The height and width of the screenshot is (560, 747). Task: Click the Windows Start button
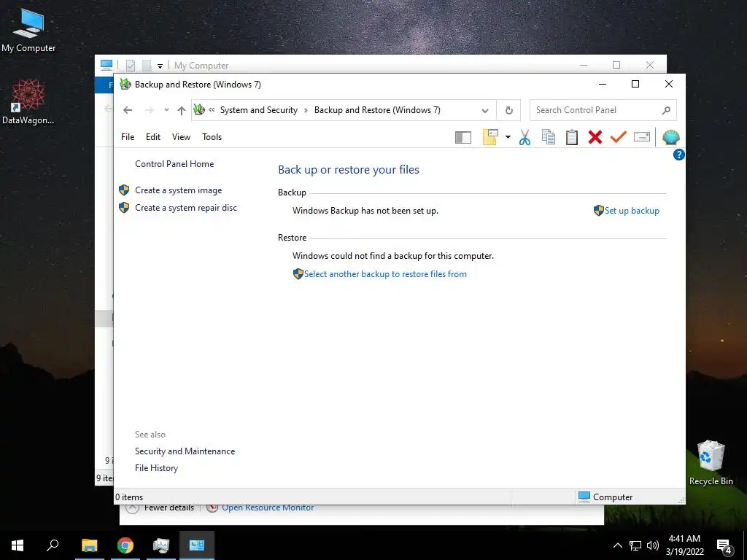click(x=18, y=545)
